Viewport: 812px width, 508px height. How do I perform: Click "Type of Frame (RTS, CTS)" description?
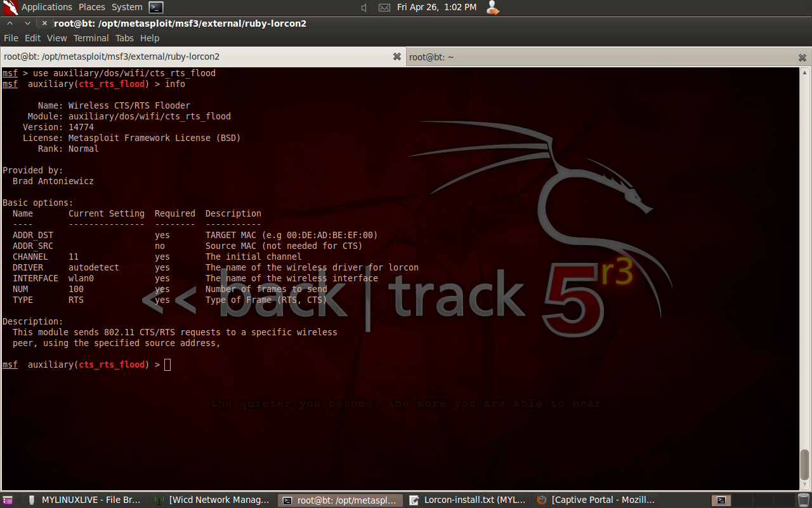pos(266,300)
